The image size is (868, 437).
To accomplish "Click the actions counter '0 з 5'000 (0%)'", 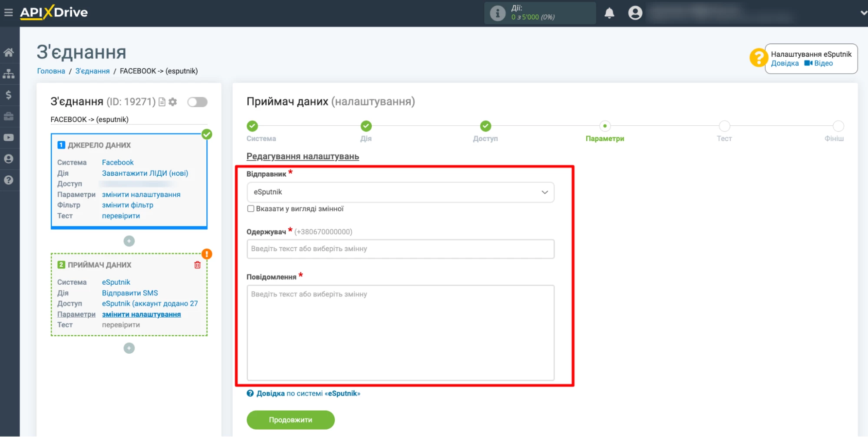I will click(533, 17).
